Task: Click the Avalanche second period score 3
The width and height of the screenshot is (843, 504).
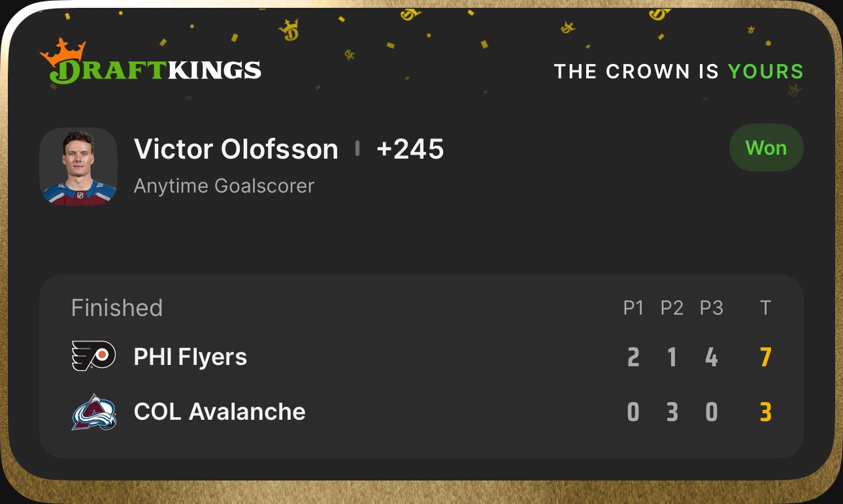Action: [x=672, y=412]
